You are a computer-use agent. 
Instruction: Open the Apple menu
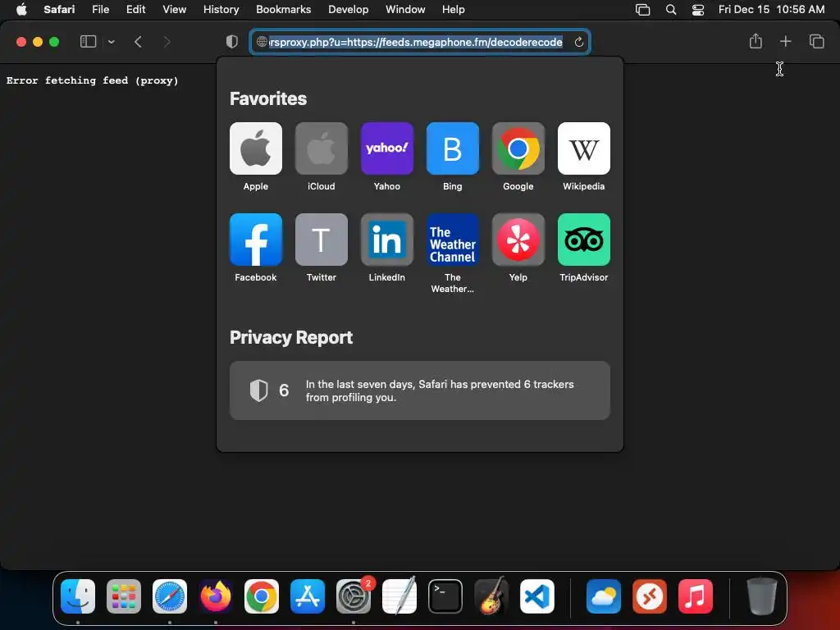point(21,9)
